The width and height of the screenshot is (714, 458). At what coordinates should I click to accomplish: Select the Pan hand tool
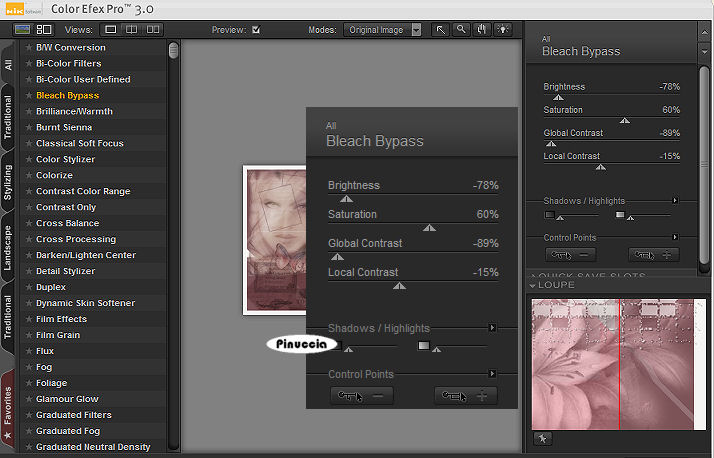click(480, 30)
